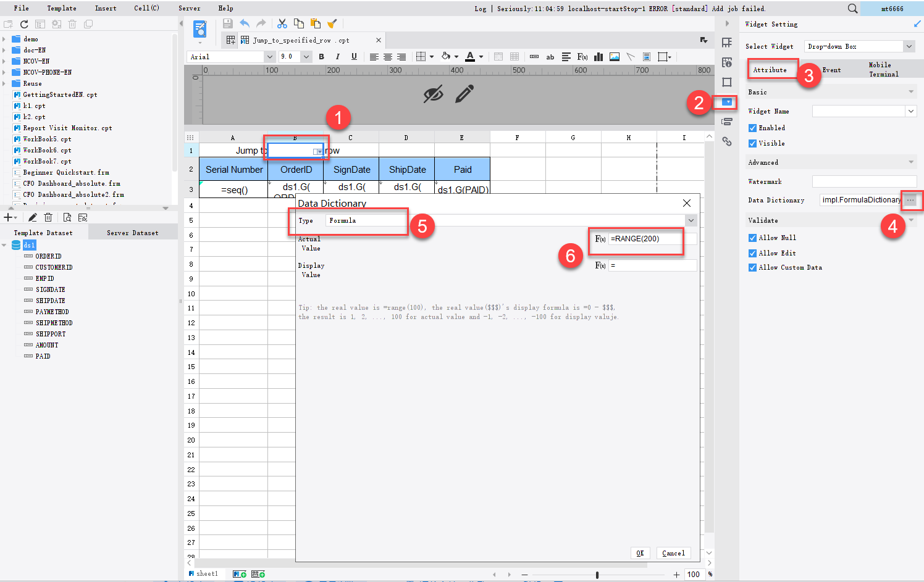Align cell text right

(x=401, y=57)
